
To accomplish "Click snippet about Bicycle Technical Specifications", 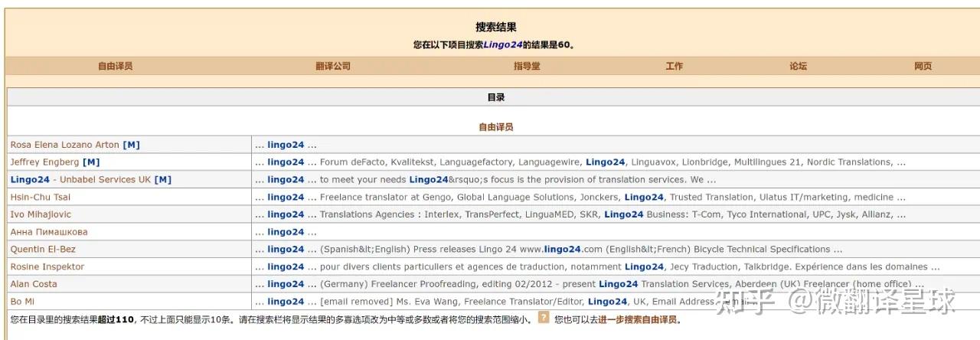I will (549, 250).
